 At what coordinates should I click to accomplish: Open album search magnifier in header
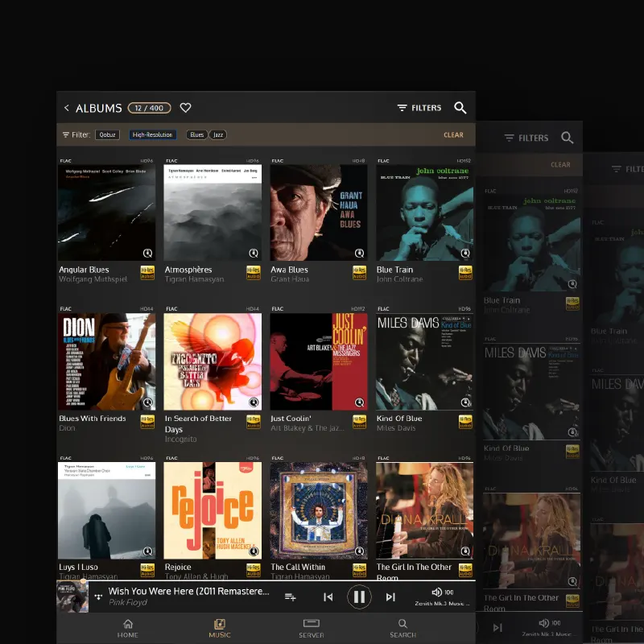click(460, 108)
